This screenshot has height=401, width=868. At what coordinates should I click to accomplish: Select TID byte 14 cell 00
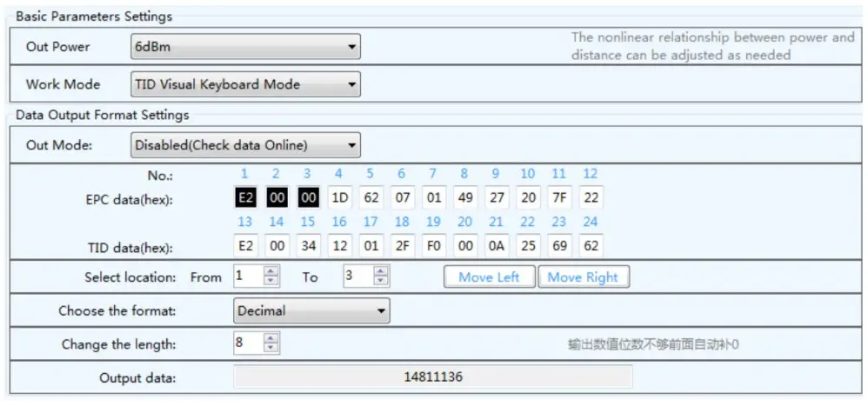coord(277,245)
